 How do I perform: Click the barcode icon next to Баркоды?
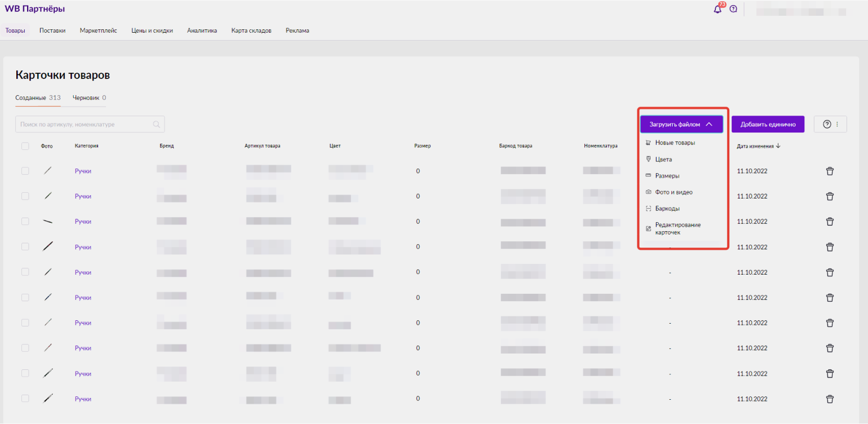[648, 209]
